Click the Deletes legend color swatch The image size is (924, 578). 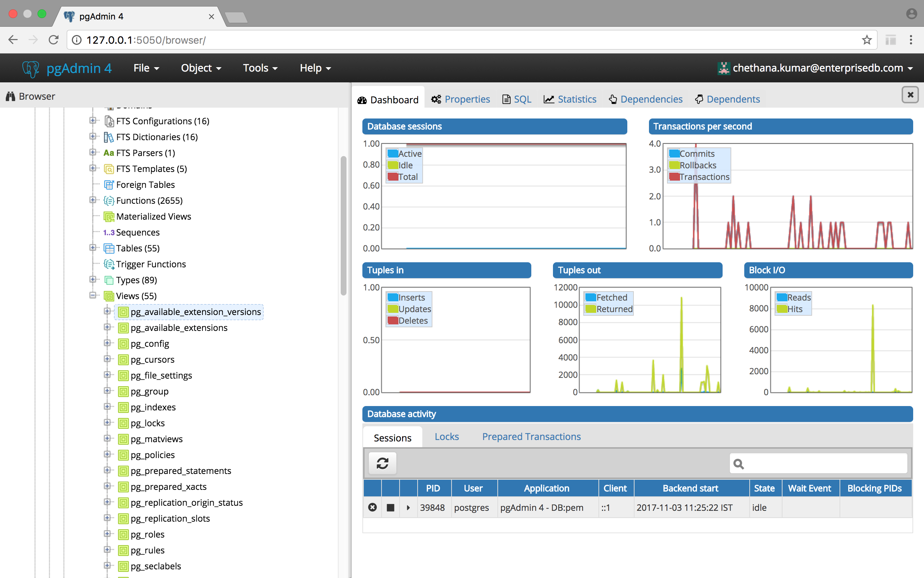click(392, 320)
